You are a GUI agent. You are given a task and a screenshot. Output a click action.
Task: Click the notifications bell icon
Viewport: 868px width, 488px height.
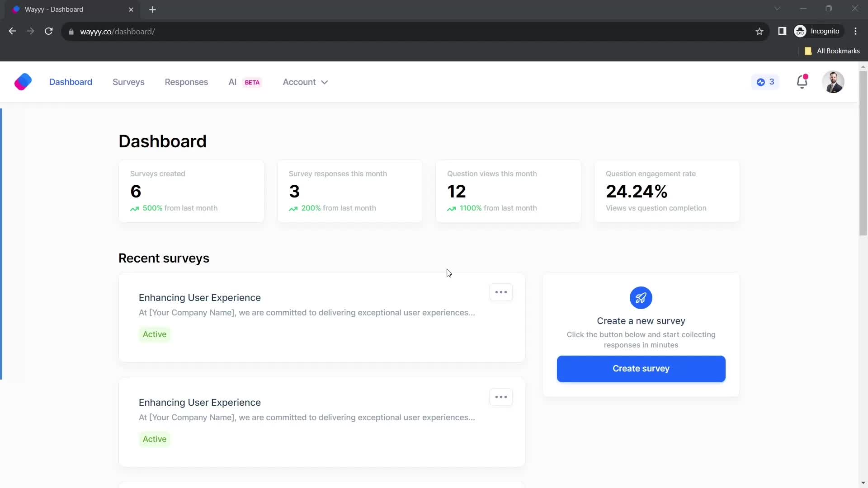point(802,82)
